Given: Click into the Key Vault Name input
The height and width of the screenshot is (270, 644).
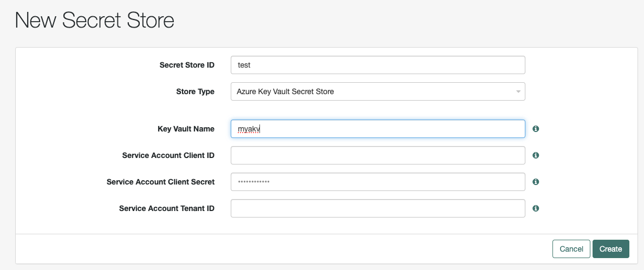Looking at the screenshot, I should (378, 129).
